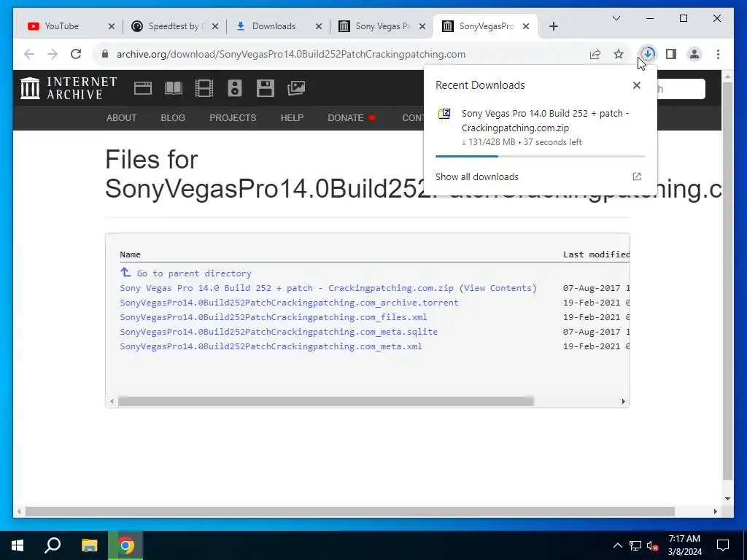Click the file list horizontal scrollbar
Screen dimensions: 747x560
[x=326, y=402]
